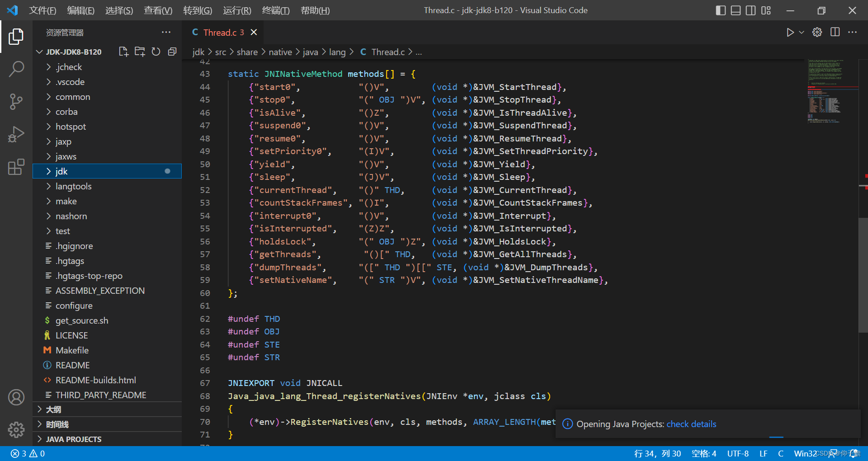868x461 pixels.
Task: Open the get_source.sh file
Action: click(x=107, y=320)
